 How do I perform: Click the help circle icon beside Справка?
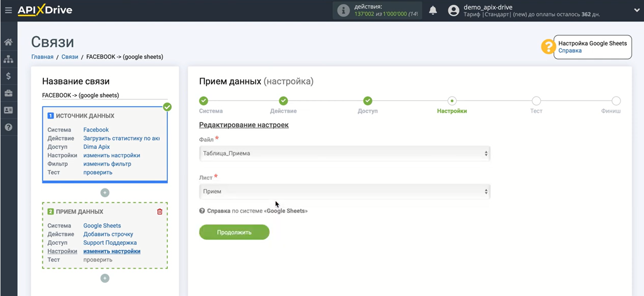click(x=202, y=211)
